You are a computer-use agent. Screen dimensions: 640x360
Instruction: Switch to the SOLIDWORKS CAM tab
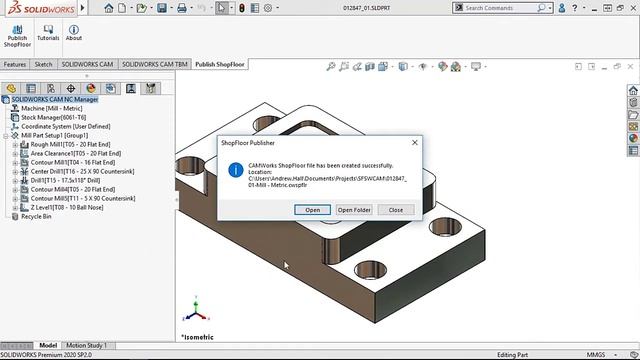(87, 64)
